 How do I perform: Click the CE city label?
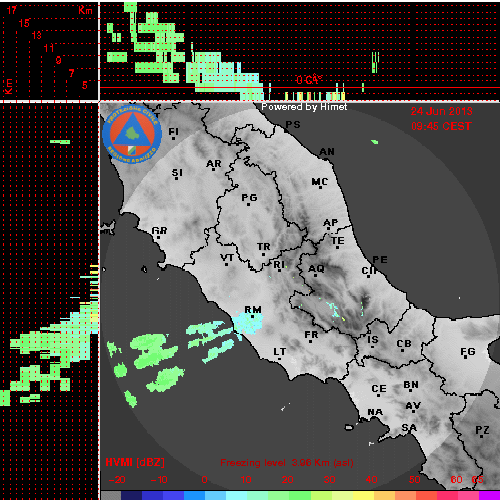coord(379,389)
